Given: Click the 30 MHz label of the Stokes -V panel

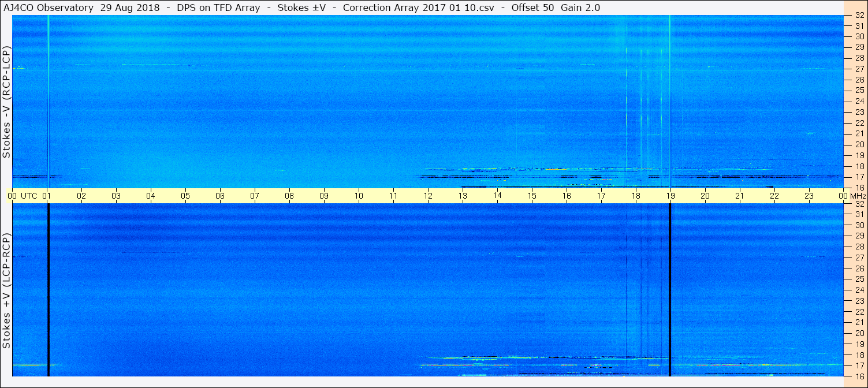Looking at the screenshot, I should point(859,36).
